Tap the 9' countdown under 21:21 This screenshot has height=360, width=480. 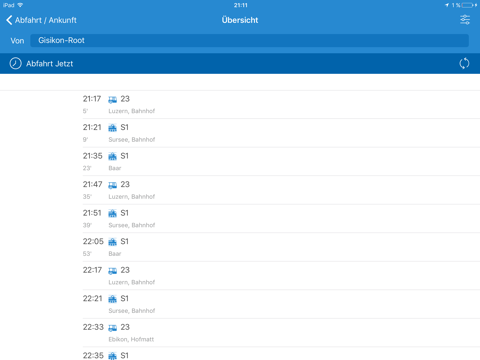pyautogui.click(x=85, y=140)
